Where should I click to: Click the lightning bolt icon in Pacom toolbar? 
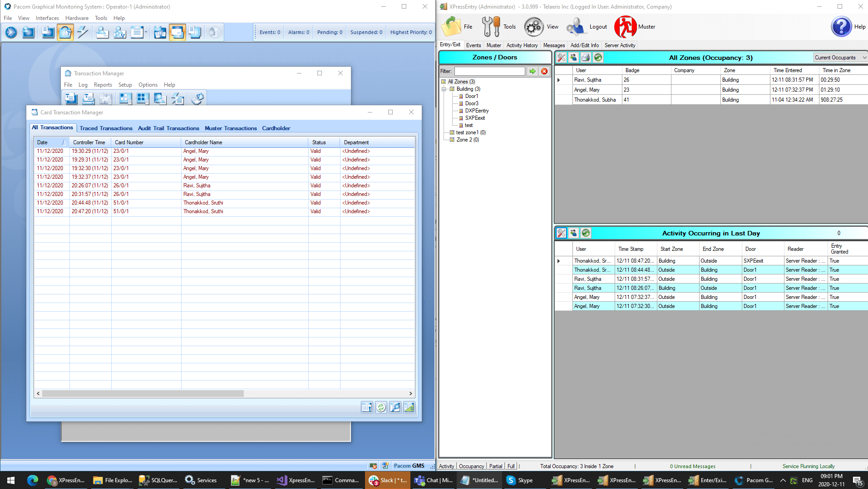[83, 32]
